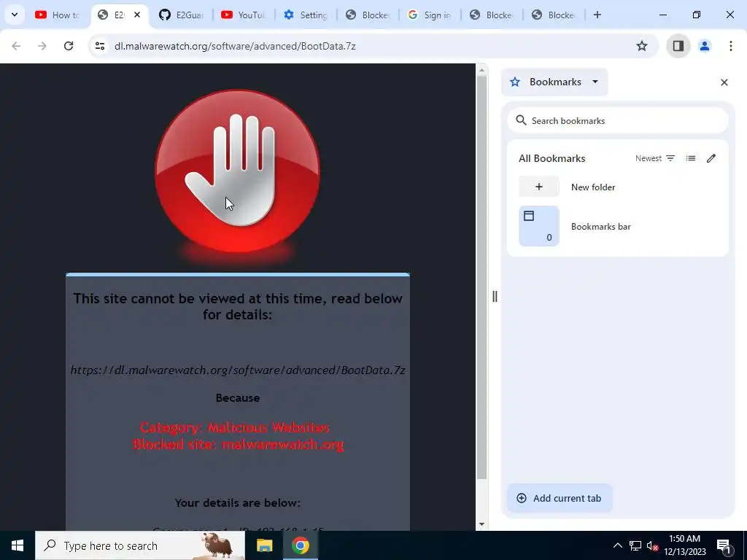The height and width of the screenshot is (560, 747).
Task: Switch to the E2Guardian GitHub tab
Action: [x=181, y=15]
